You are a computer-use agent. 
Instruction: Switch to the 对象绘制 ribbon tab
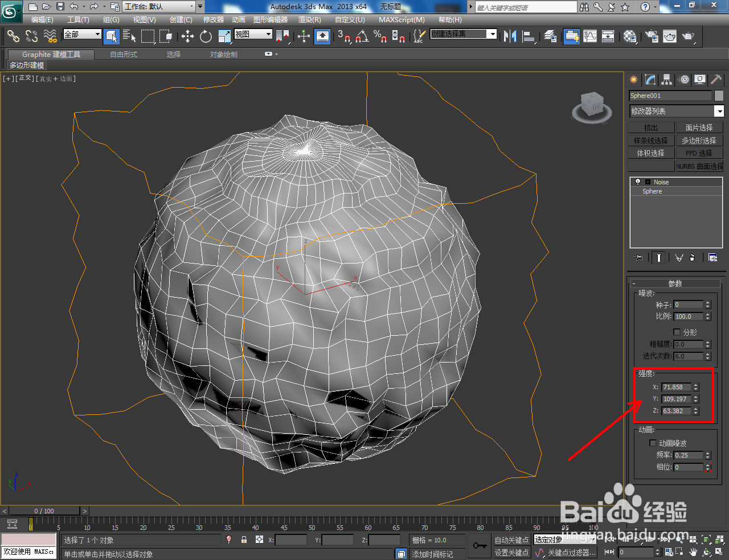pos(223,55)
